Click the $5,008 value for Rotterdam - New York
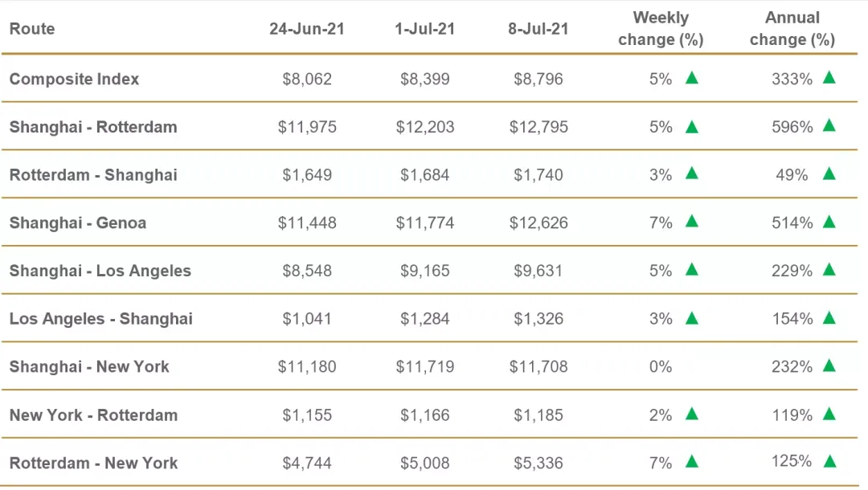This screenshot has height=490, width=868. (x=425, y=463)
